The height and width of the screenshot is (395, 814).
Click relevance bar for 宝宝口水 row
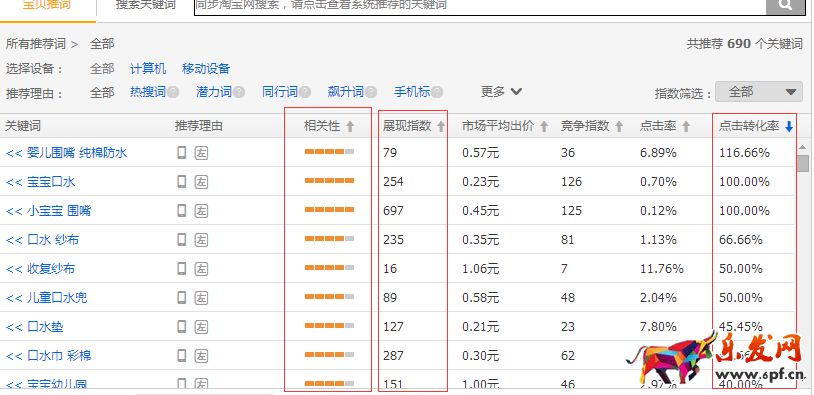[x=329, y=181]
